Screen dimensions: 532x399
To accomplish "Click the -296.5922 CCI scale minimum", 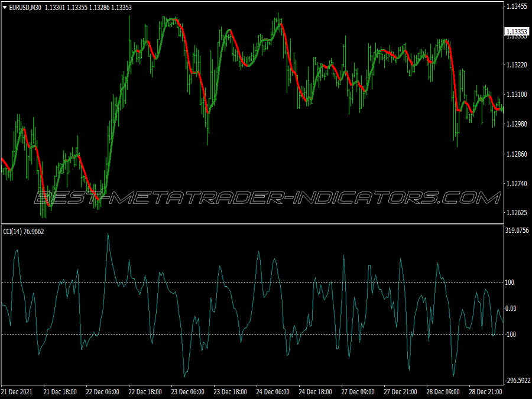I will (x=518, y=381).
